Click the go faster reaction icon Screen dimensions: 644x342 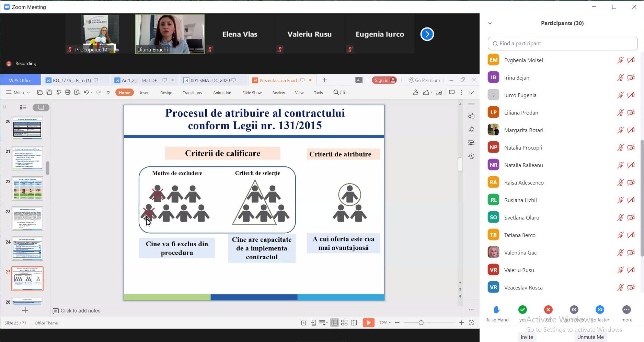pos(600,310)
